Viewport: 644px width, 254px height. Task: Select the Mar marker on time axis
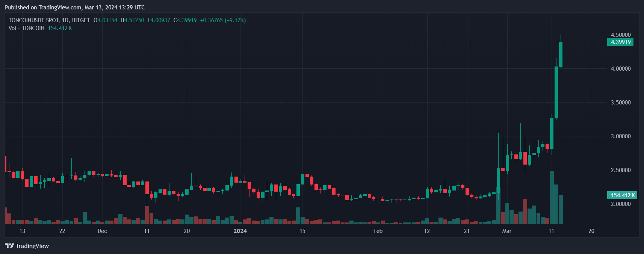(506, 231)
